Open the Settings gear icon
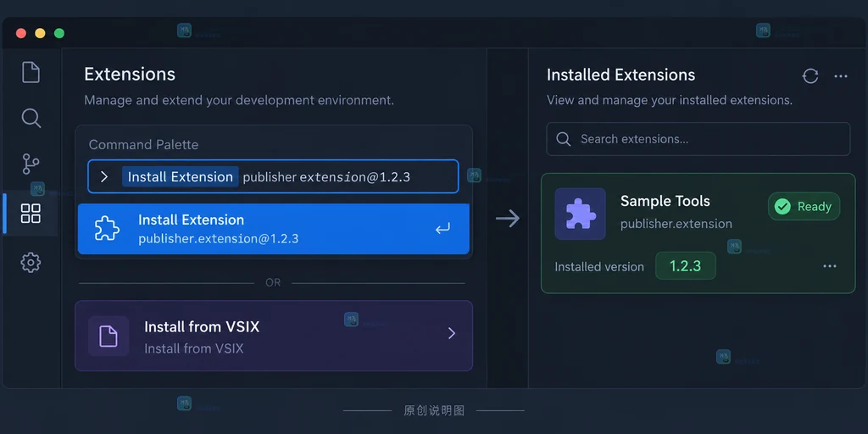 point(31,263)
